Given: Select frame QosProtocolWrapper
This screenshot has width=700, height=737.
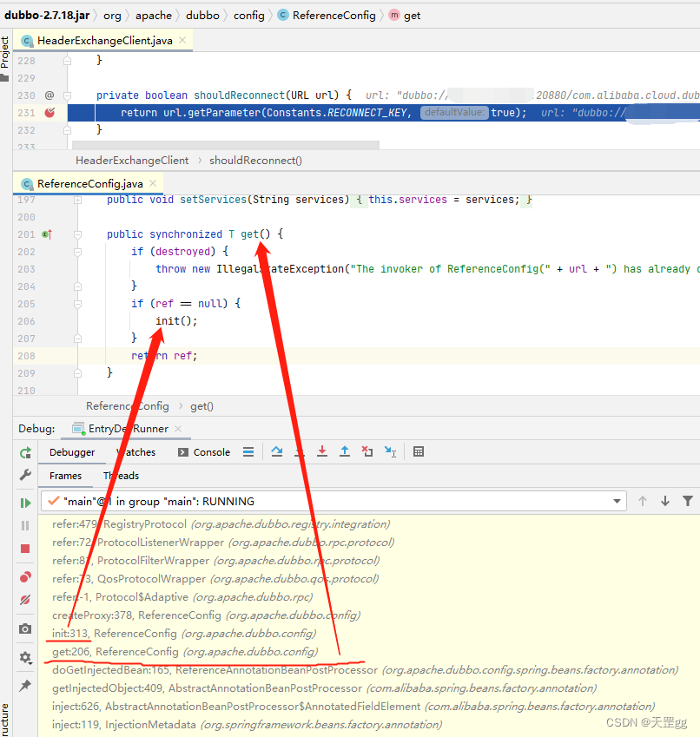Looking at the screenshot, I should click(x=367, y=579).
